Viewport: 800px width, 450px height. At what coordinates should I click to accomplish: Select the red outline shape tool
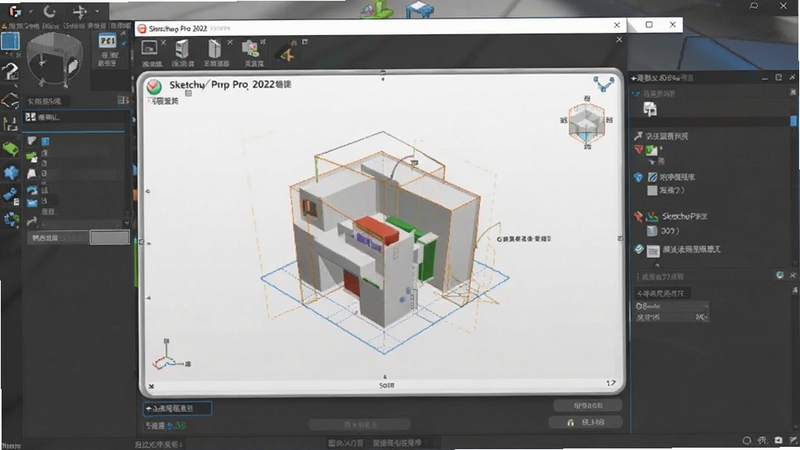[10, 101]
